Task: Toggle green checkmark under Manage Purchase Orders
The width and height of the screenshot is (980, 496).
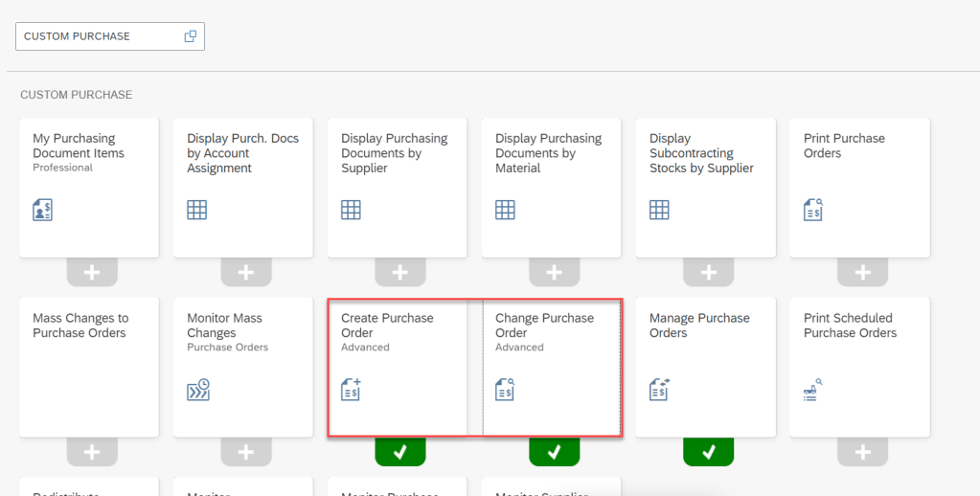Action: pos(708,452)
